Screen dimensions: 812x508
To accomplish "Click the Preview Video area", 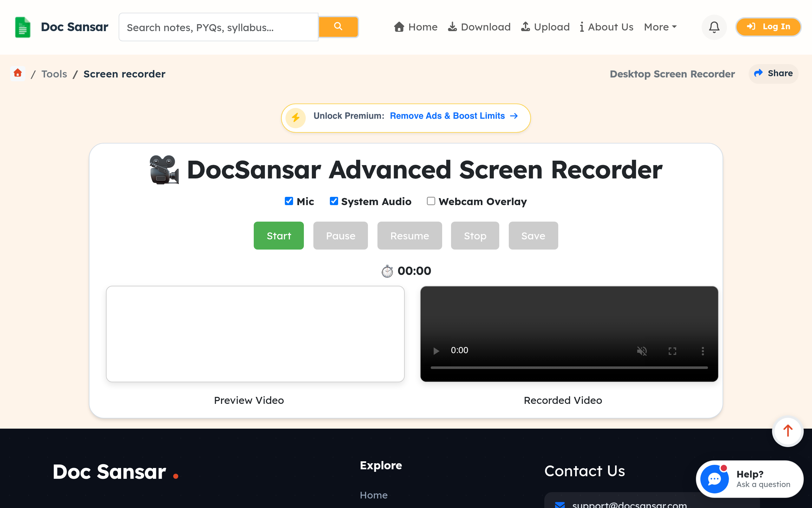I will click(x=255, y=334).
